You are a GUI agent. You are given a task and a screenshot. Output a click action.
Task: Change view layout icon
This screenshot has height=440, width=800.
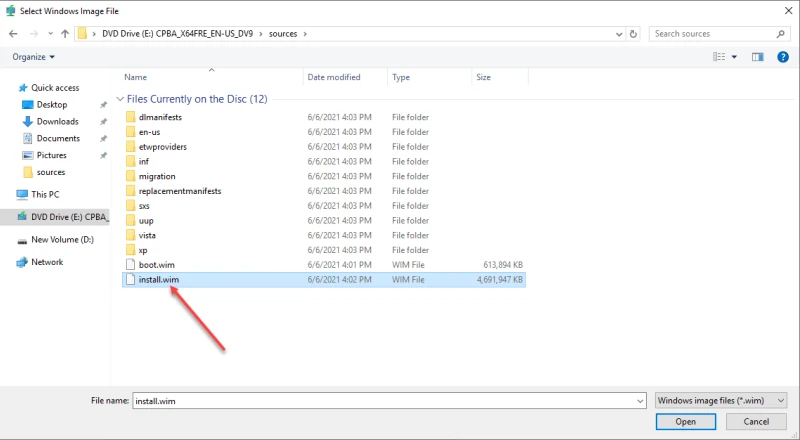(x=719, y=57)
